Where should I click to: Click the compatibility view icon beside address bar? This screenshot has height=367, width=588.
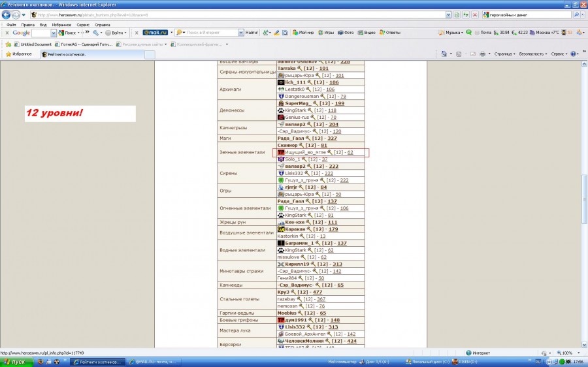(x=457, y=14)
